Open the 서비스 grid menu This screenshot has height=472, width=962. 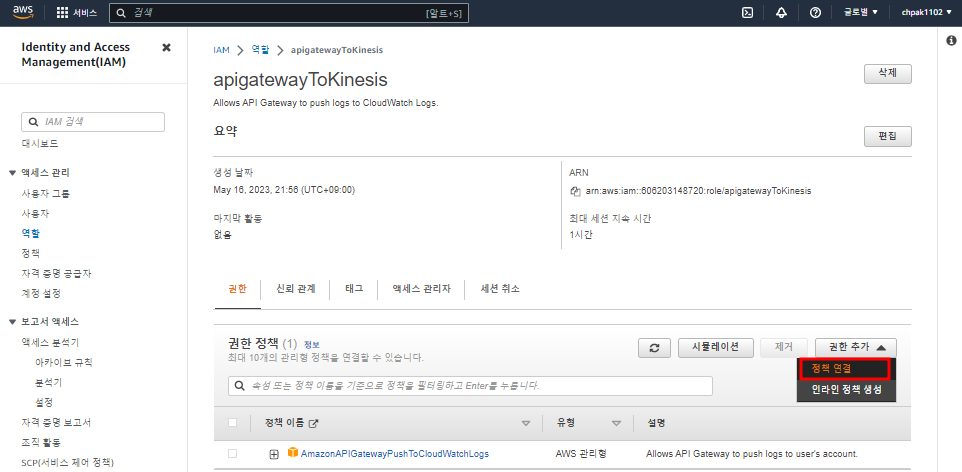point(77,13)
